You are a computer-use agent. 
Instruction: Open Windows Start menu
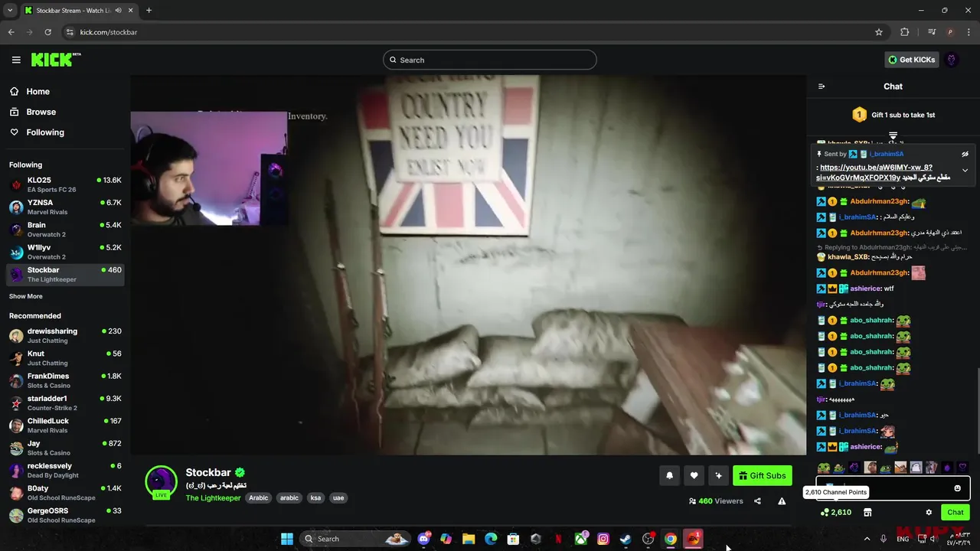click(x=287, y=539)
